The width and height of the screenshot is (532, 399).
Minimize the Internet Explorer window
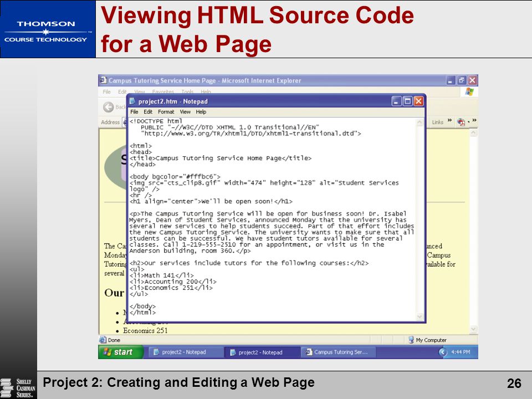(450, 80)
